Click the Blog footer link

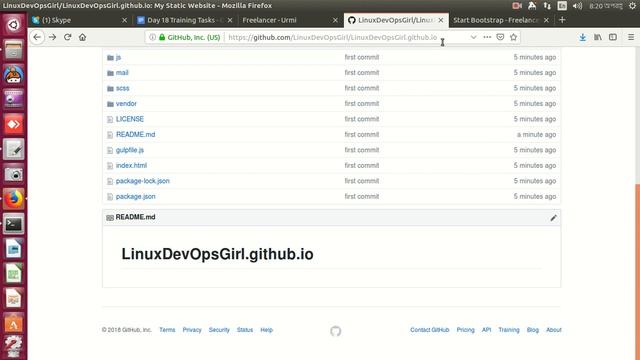tap(533, 330)
